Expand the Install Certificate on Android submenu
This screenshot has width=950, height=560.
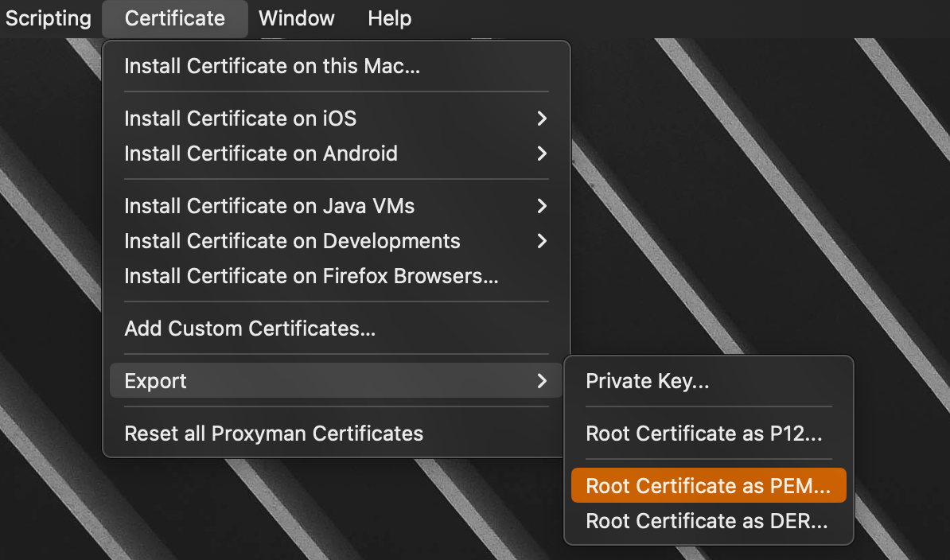260,154
